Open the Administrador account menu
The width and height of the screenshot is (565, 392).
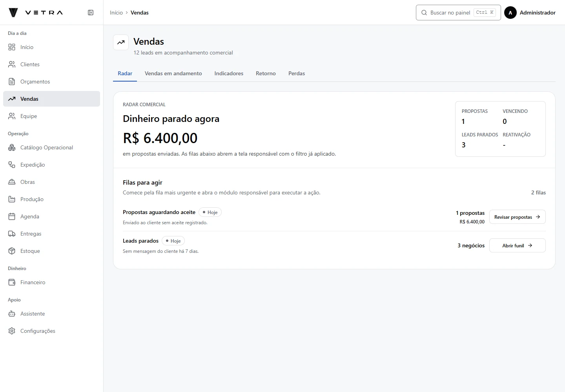click(x=530, y=13)
